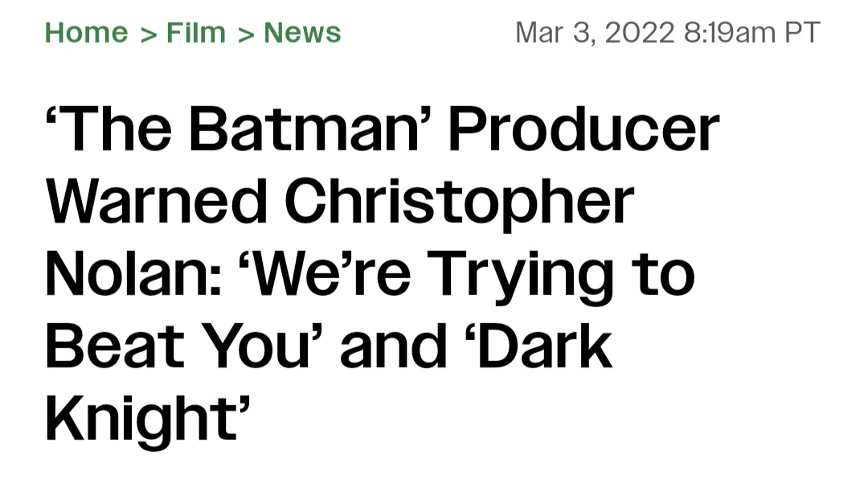This screenshot has height=480, width=868.
Task: Open the Home breadcrumb link
Action: [x=86, y=33]
